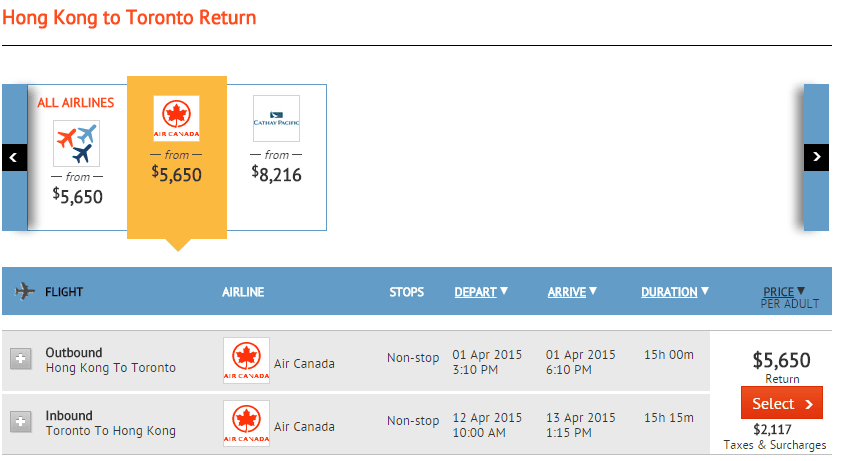Click the Inbound row Air Canada logo
The width and height of the screenshot is (843, 461).
245,424
